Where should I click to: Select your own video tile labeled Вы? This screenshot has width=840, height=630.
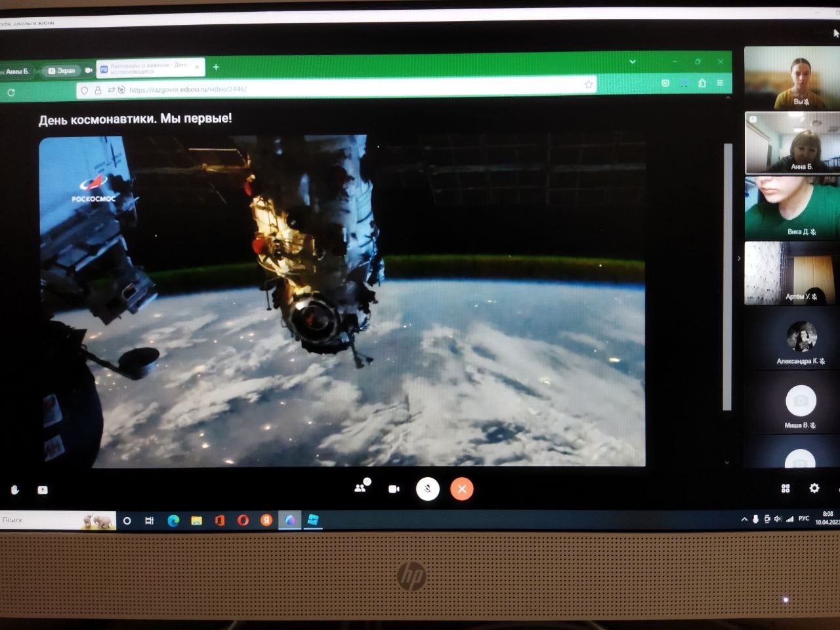click(x=793, y=77)
